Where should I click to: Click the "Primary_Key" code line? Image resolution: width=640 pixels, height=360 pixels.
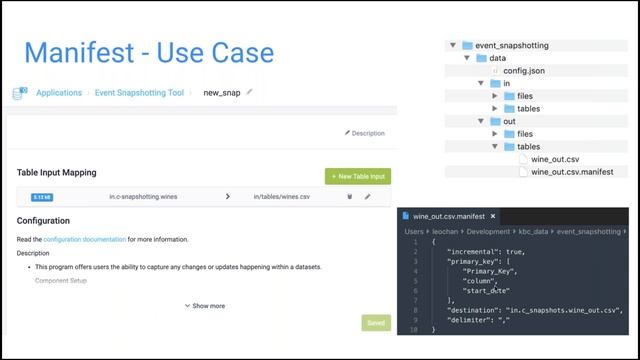coord(490,271)
